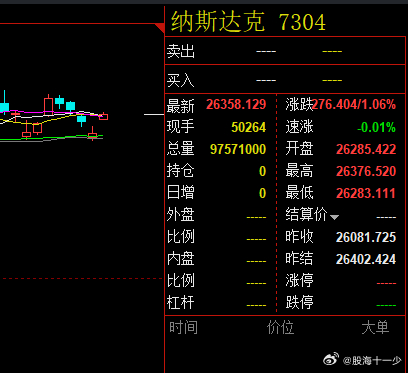408x373 pixels.
Task: Click the 时间 column header
Action: (183, 327)
